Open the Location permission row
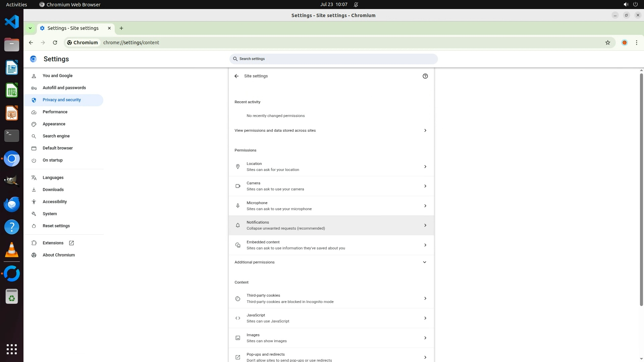 click(331, 167)
